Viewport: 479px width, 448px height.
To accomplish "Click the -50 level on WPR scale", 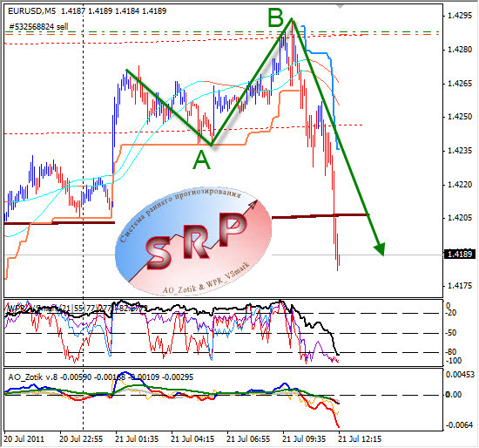I will (451, 333).
